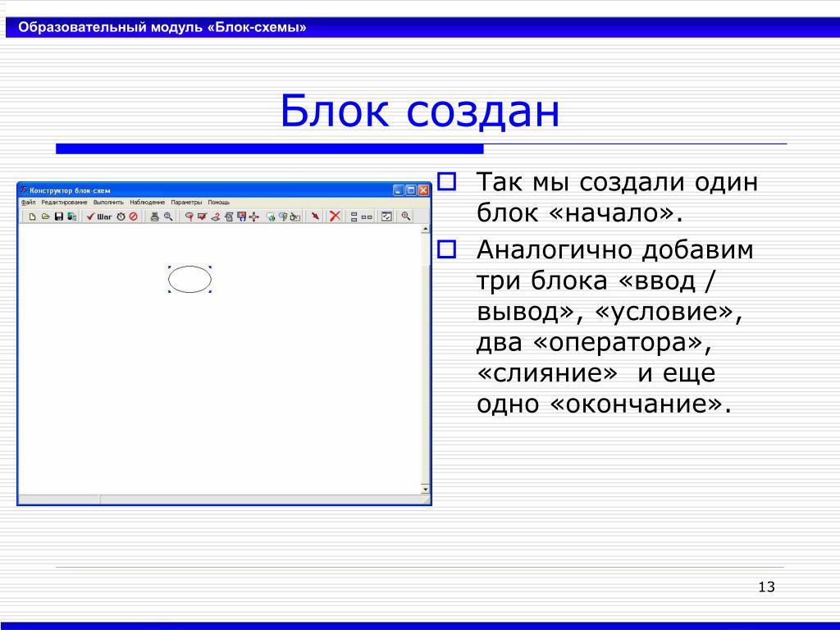
Task: Select the operator block scroll icon
Action: pyautogui.click(x=229, y=217)
